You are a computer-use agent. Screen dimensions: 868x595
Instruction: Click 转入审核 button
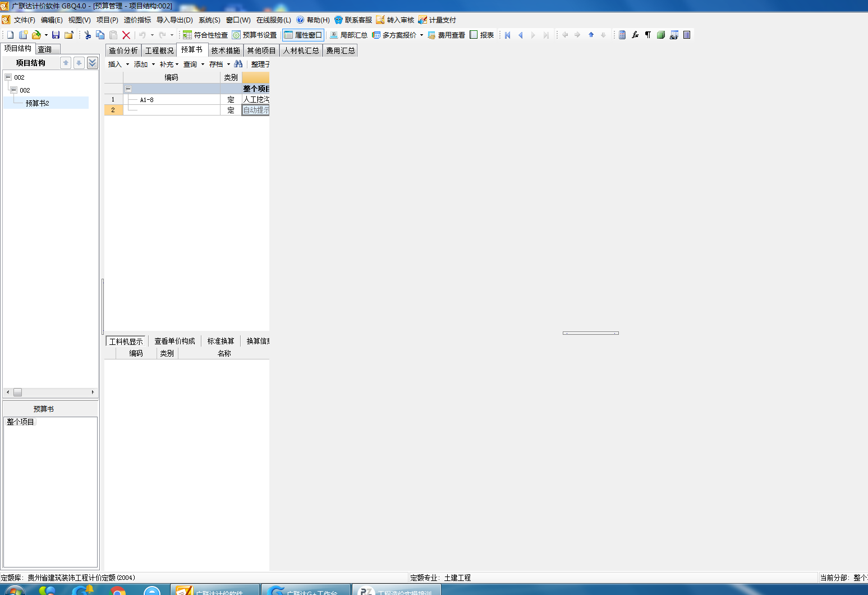[x=395, y=20]
